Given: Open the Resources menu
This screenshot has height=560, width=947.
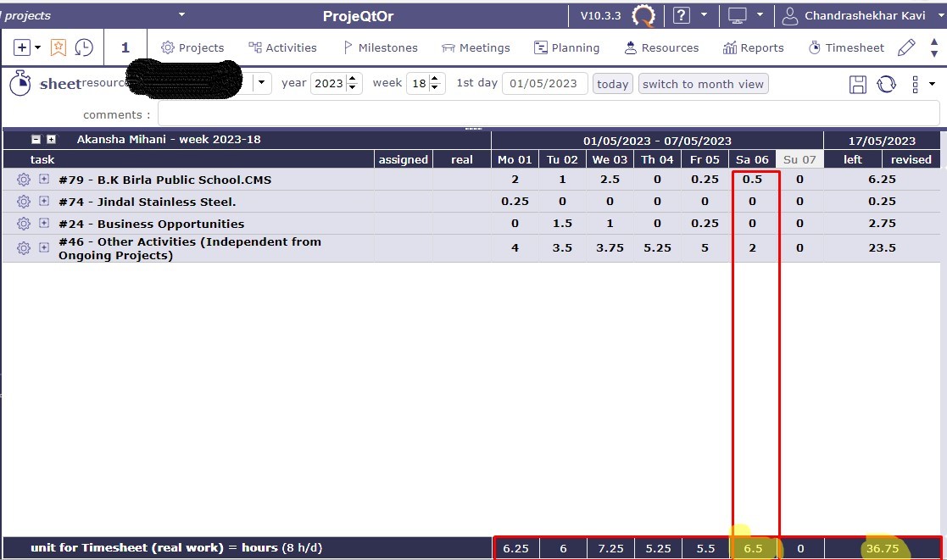Looking at the screenshot, I should (x=661, y=47).
